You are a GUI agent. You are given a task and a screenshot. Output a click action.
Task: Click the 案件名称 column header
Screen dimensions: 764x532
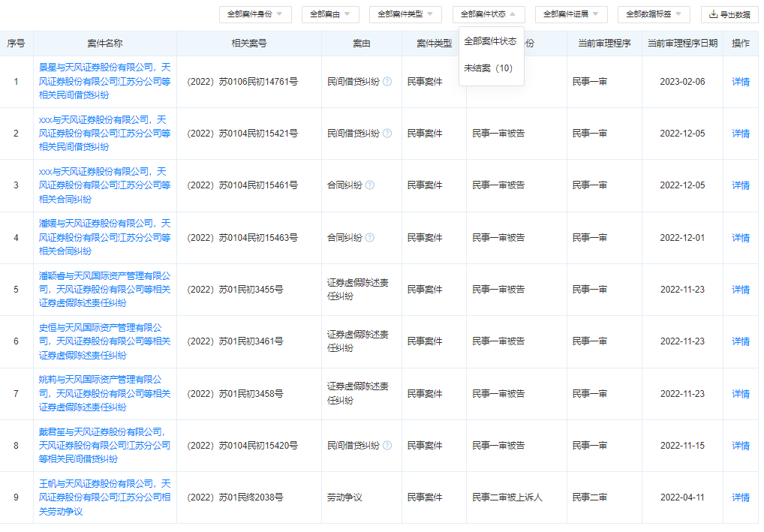coord(105,44)
